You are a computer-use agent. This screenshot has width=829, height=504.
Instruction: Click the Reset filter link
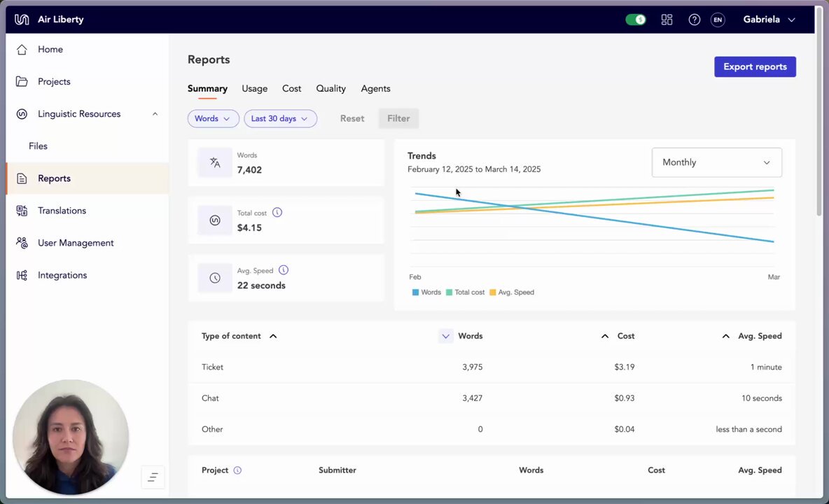pos(352,118)
